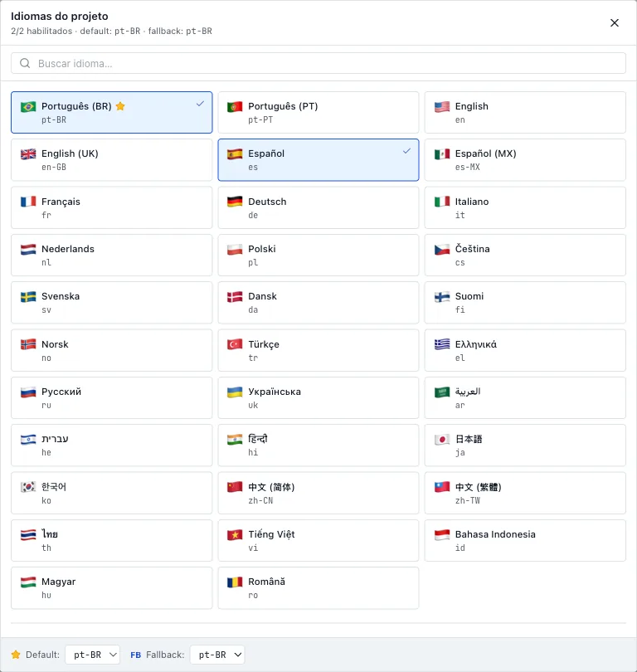Click the Israeli flag on the he card
This screenshot has width=637, height=672.
28,439
